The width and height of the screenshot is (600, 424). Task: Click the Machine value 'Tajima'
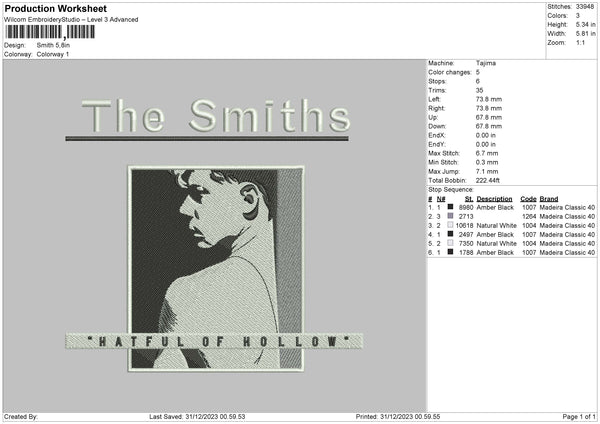click(x=486, y=63)
